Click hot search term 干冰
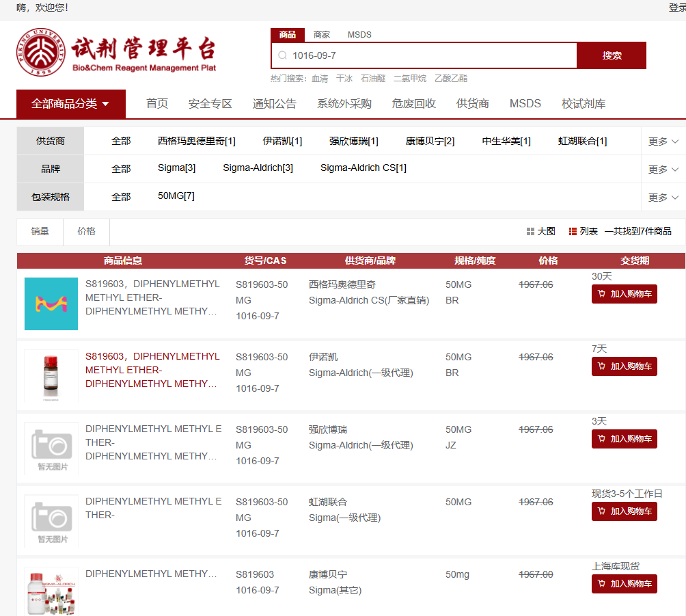Screen dimensions: 686x616 344,79
